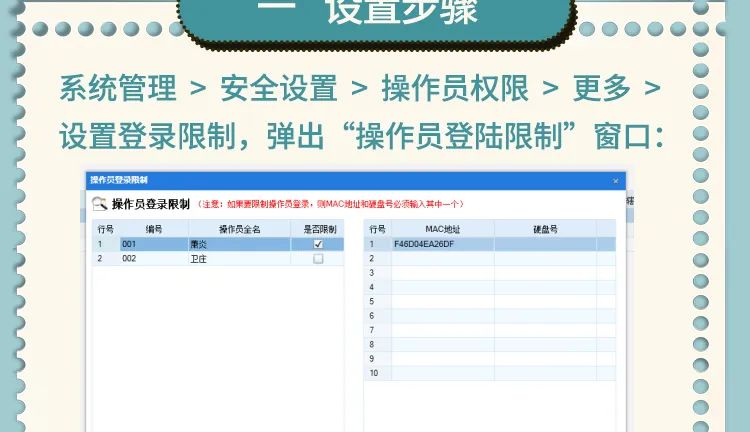
Task: Enable the 是否限制 checkbox for operator 002
Action: click(318, 258)
